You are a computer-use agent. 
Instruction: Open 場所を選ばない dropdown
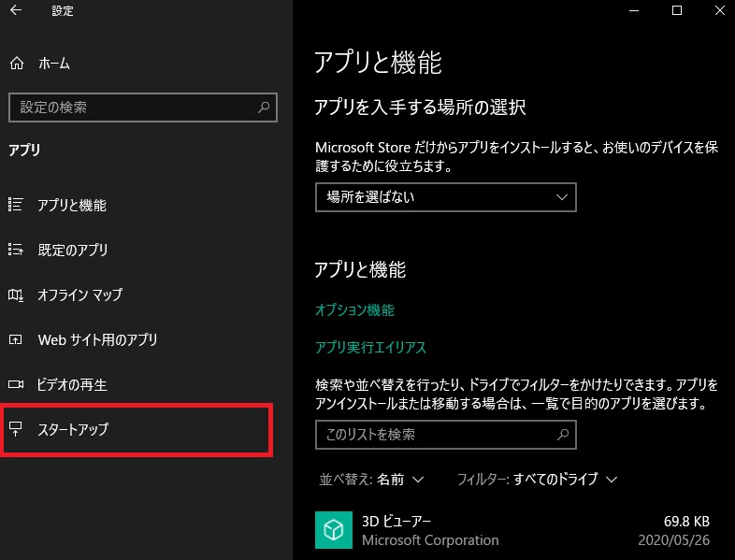pos(446,197)
